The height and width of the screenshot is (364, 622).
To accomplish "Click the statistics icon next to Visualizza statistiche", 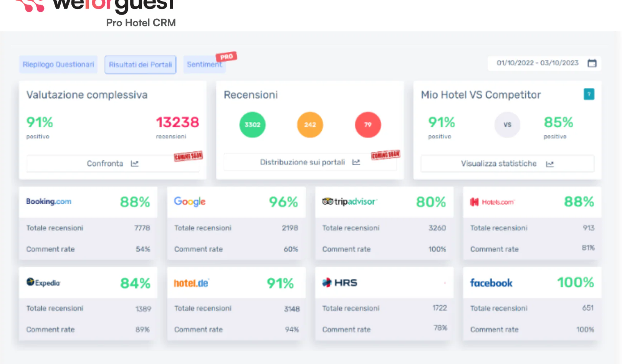I will tap(550, 163).
